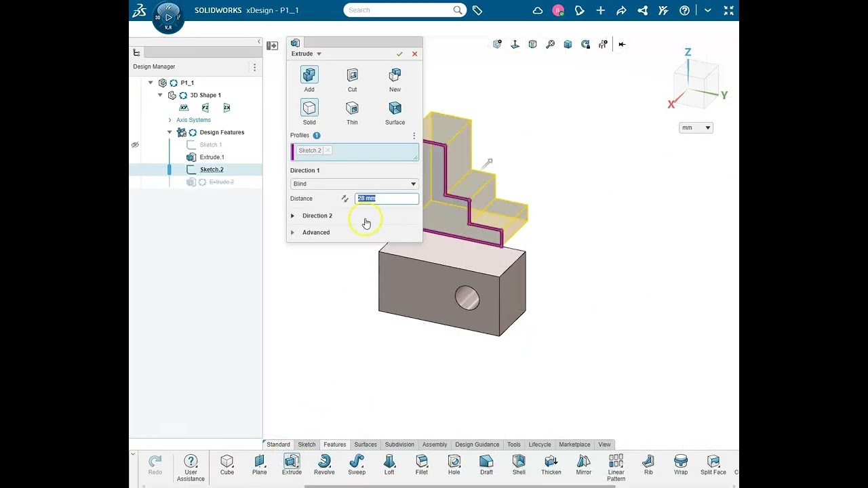
Task: Open the 3DEXPERIENCE compass
Action: tap(168, 16)
